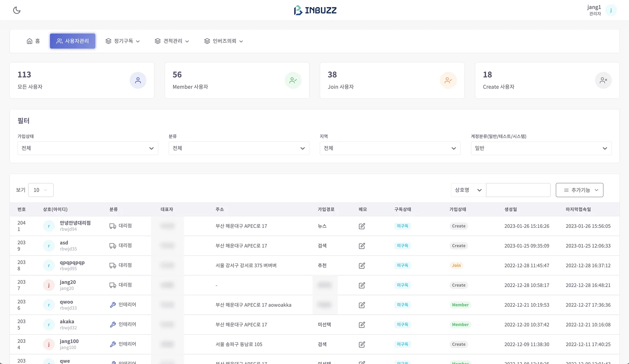
Task: Click address 서울 송파구 동남로 105
Action: tap(239, 344)
